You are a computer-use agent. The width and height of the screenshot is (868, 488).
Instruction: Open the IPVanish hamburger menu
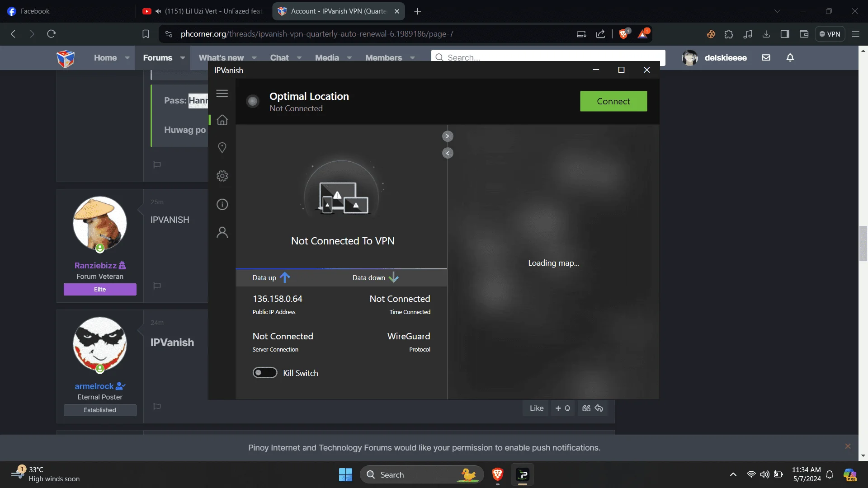pyautogui.click(x=222, y=94)
